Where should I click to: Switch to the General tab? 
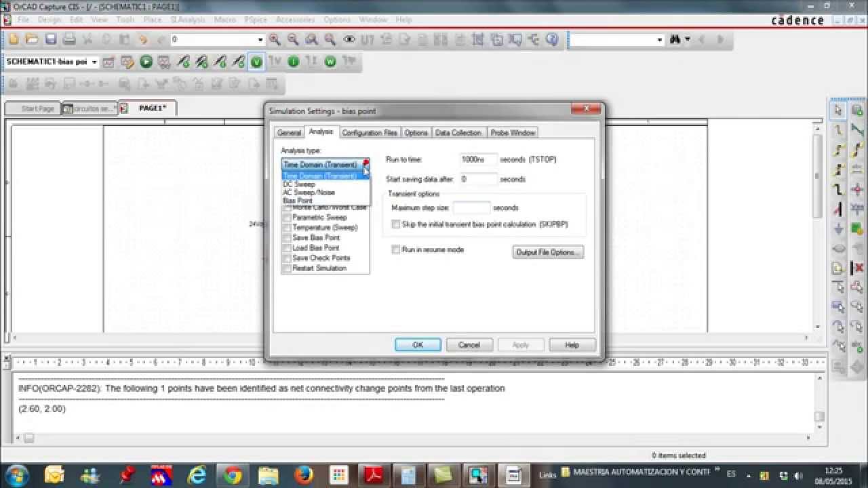[x=289, y=133]
